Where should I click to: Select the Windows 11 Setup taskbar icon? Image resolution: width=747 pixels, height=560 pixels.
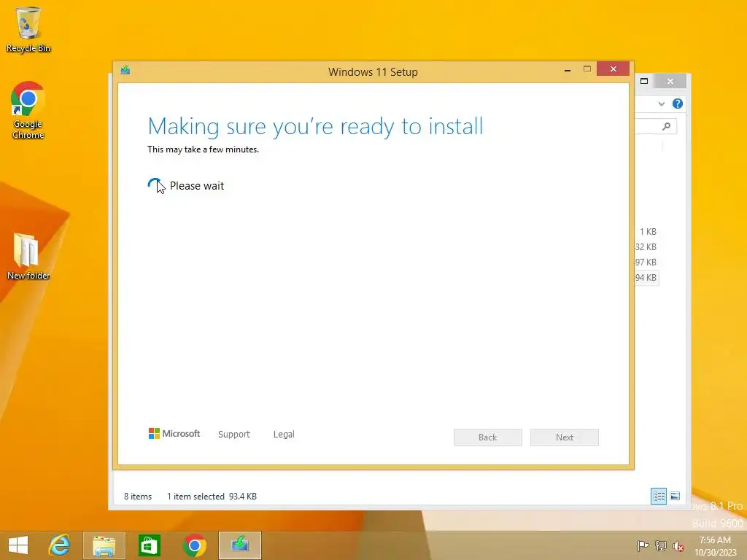point(240,545)
